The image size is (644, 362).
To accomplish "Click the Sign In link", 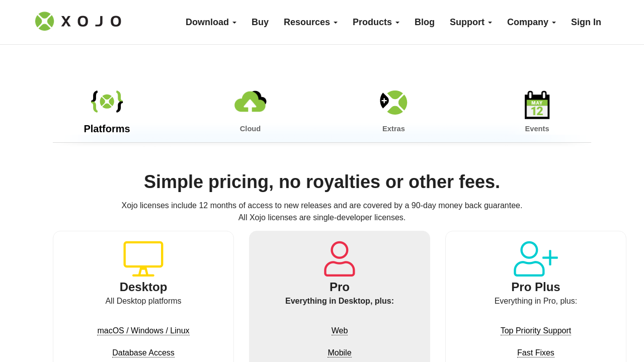I will point(586,22).
